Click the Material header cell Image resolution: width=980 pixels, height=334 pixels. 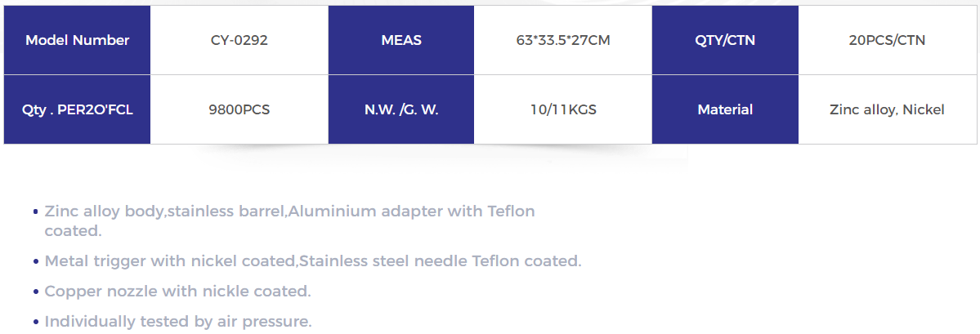pyautogui.click(x=725, y=109)
